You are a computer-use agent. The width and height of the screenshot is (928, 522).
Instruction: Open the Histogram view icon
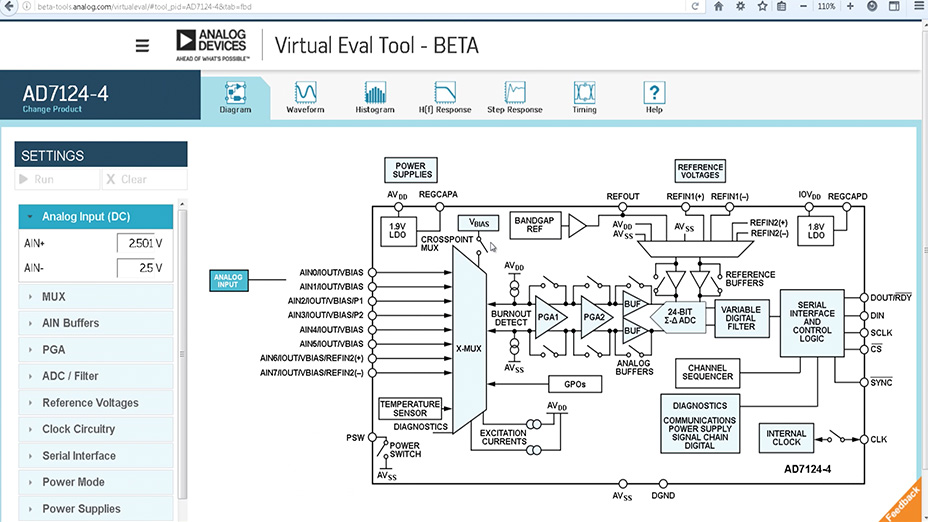(375, 97)
